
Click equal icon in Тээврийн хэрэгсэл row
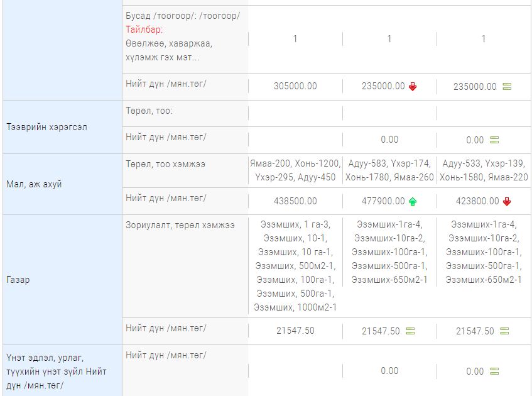[x=495, y=140]
